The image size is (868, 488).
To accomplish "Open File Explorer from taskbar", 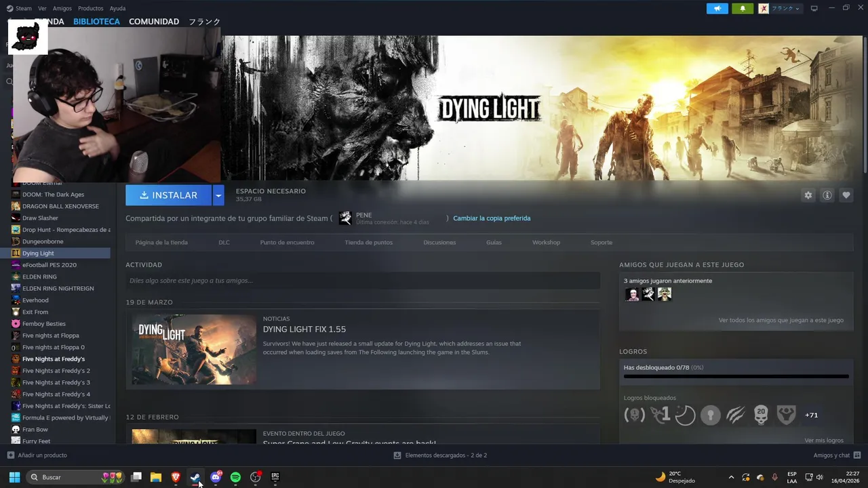I will (156, 477).
